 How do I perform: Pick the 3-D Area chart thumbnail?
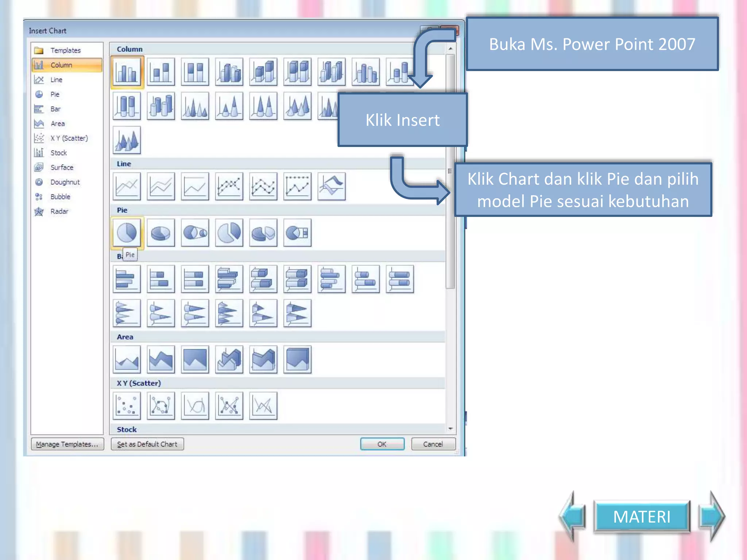click(229, 360)
